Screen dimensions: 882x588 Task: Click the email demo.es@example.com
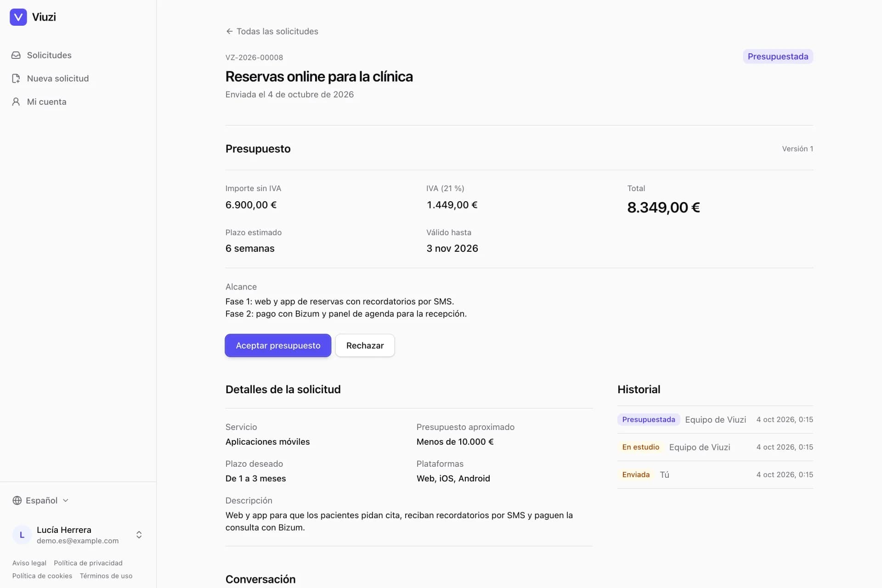[x=78, y=541]
